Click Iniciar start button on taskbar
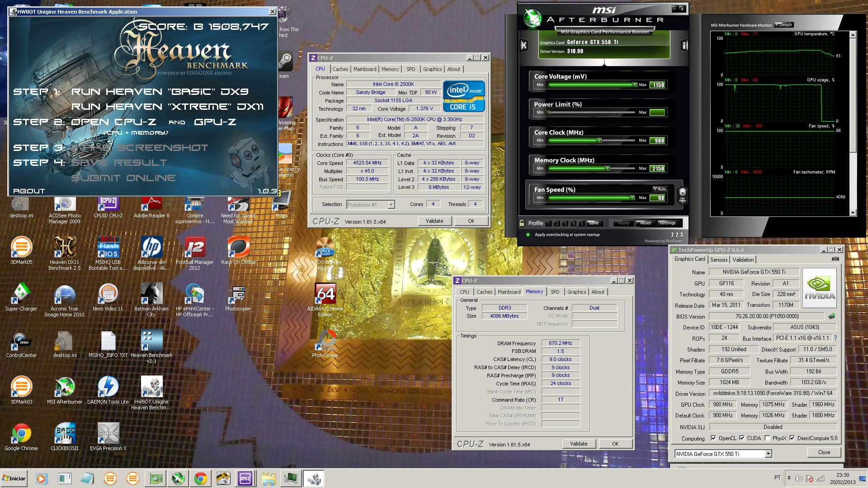 (x=14, y=478)
